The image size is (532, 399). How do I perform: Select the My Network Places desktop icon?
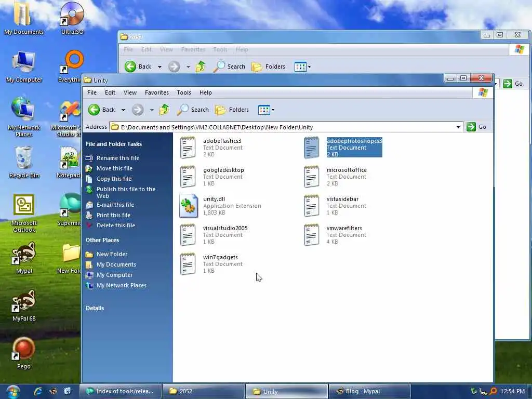pos(24,117)
